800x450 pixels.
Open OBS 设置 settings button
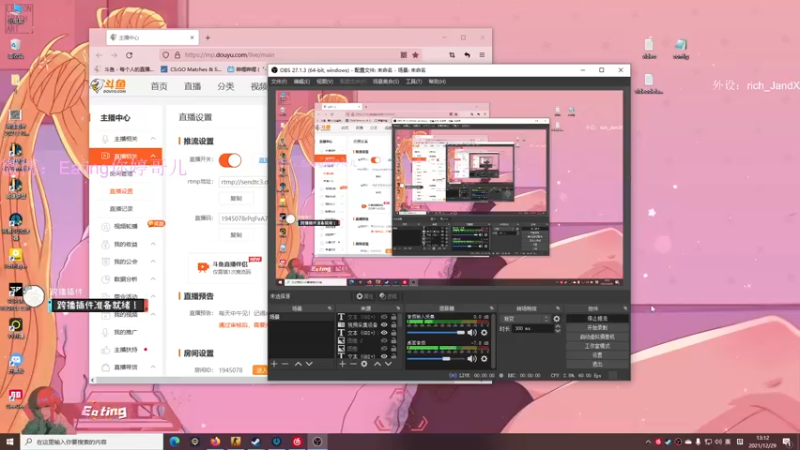click(x=597, y=355)
